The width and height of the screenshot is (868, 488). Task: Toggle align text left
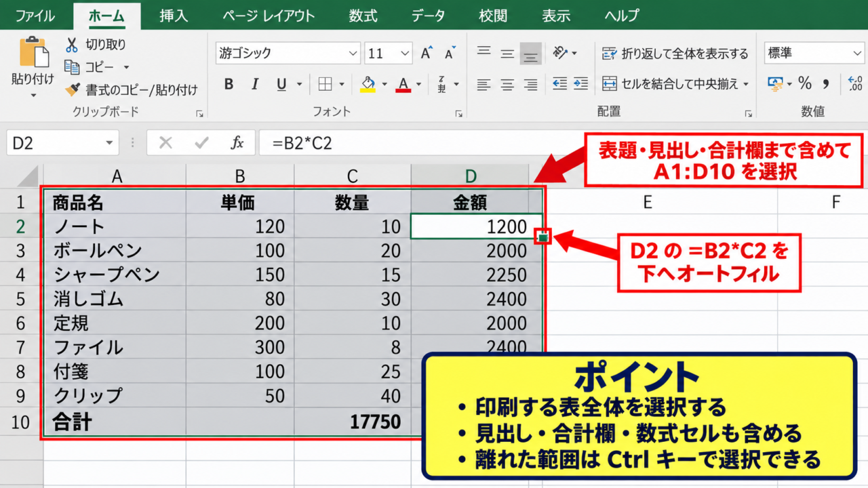click(484, 85)
